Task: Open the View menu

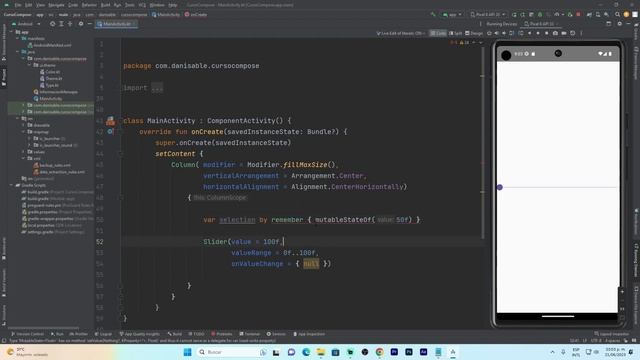Action: tap(40, 5)
